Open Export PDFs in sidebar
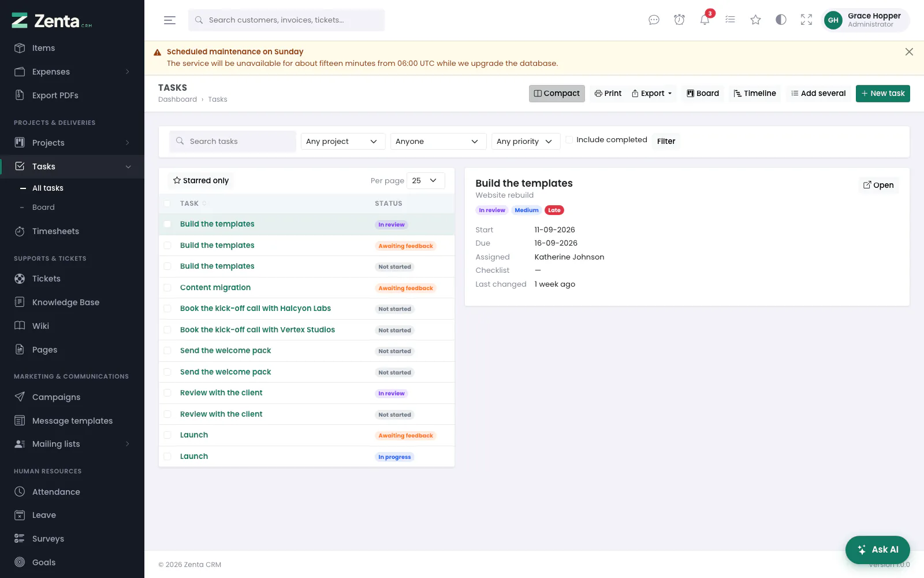The height and width of the screenshot is (578, 924). click(x=72, y=95)
